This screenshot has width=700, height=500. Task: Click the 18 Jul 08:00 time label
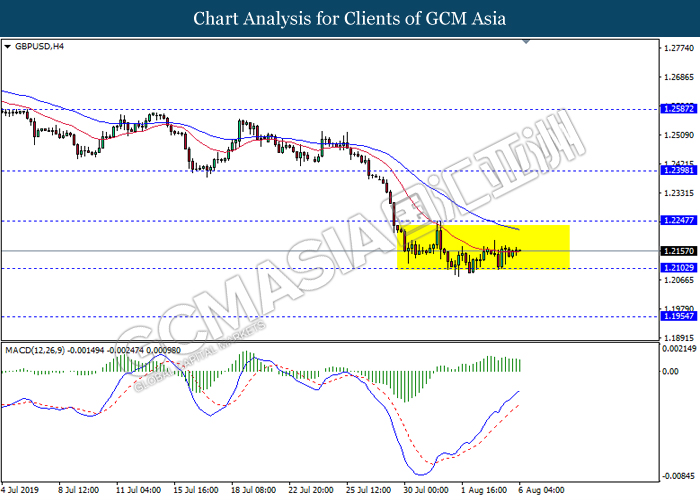254,490
